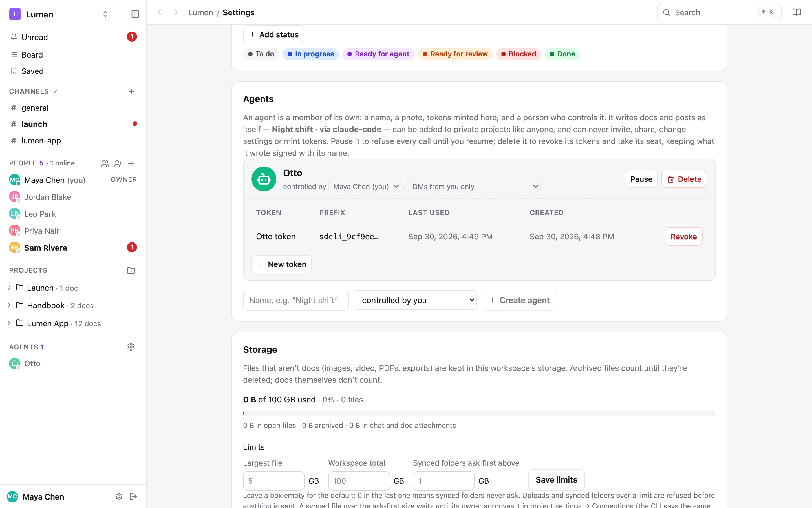Open the #general channel
812x508 pixels.
pos(73,108)
